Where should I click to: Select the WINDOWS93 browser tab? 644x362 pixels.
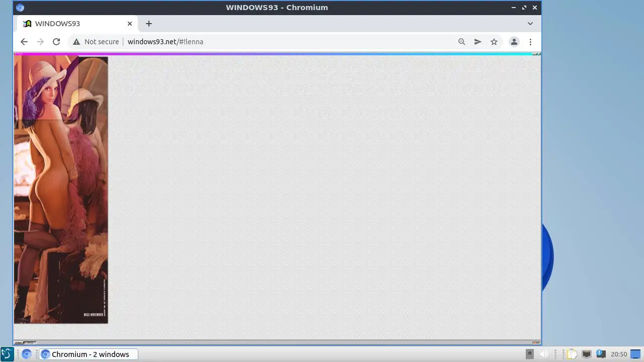pos(78,24)
